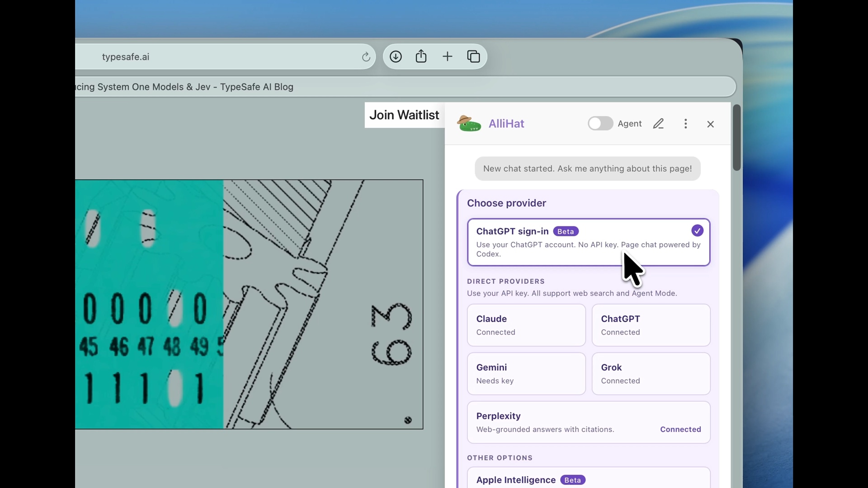Open a new tab with plus icon
The width and height of the screenshot is (868, 488).
click(x=447, y=56)
